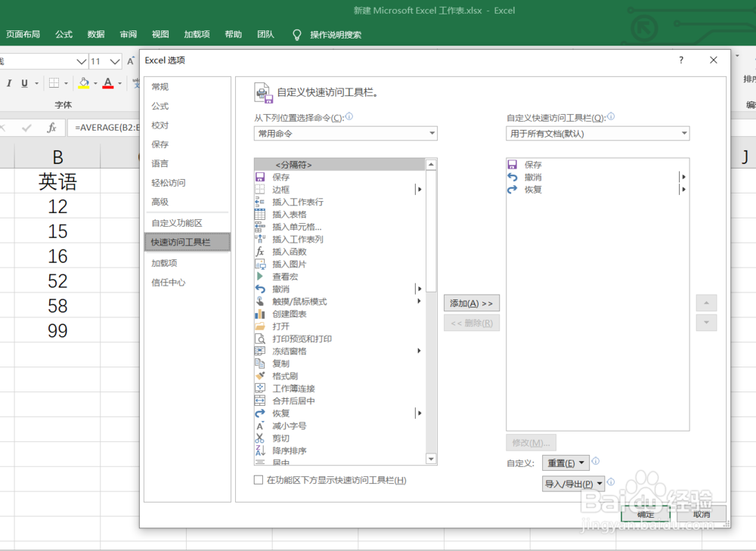The width and height of the screenshot is (756, 551).
Task: Select Print Preview and Print icon
Action: point(260,339)
